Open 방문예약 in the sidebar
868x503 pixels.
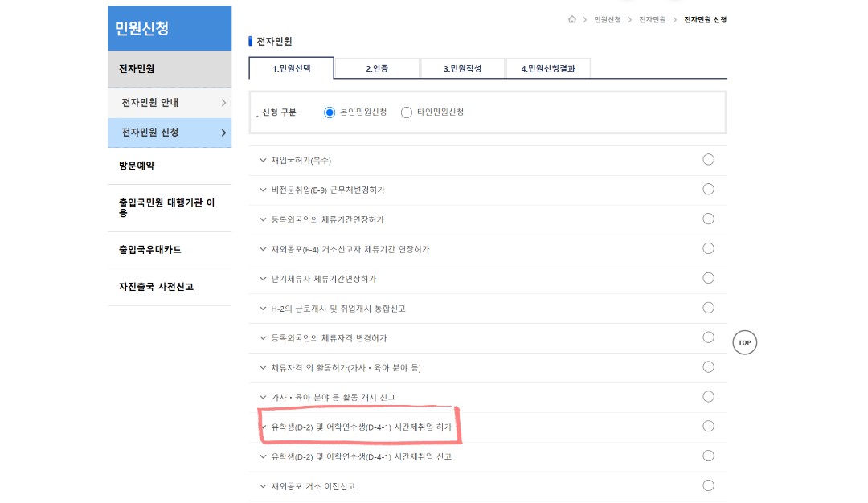(170, 166)
